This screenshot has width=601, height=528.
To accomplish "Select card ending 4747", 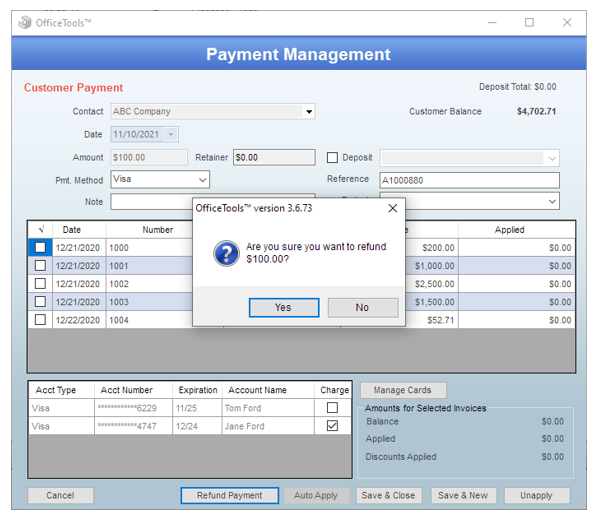I will (x=133, y=426).
